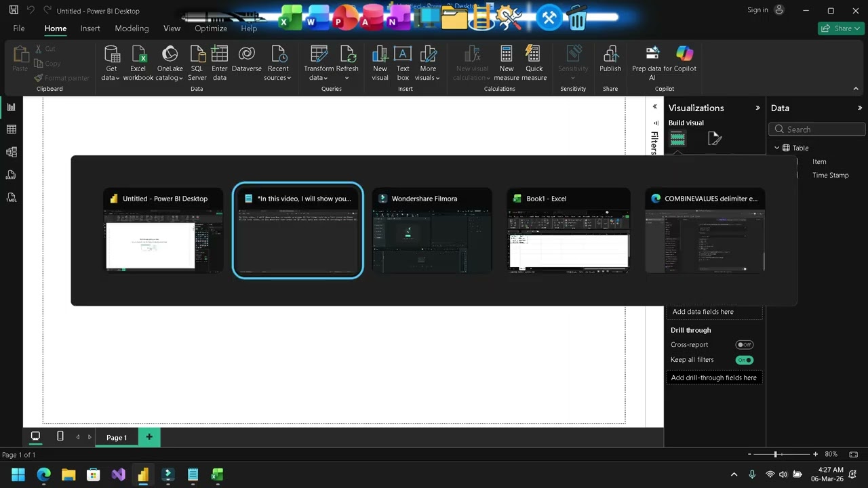Click zoom out minus button

coord(749,454)
